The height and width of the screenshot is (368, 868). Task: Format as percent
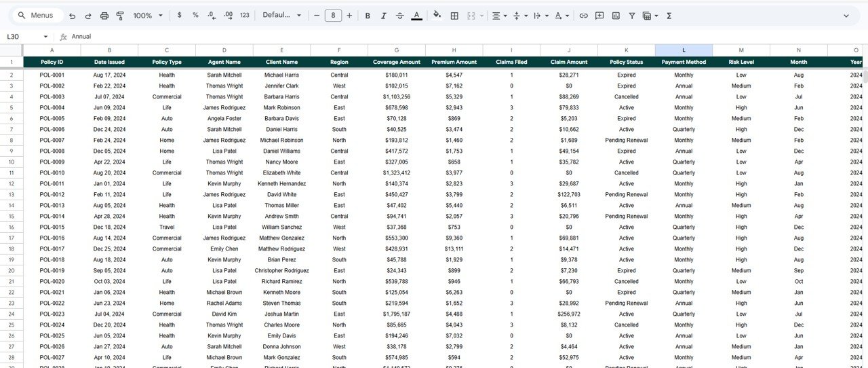[195, 16]
